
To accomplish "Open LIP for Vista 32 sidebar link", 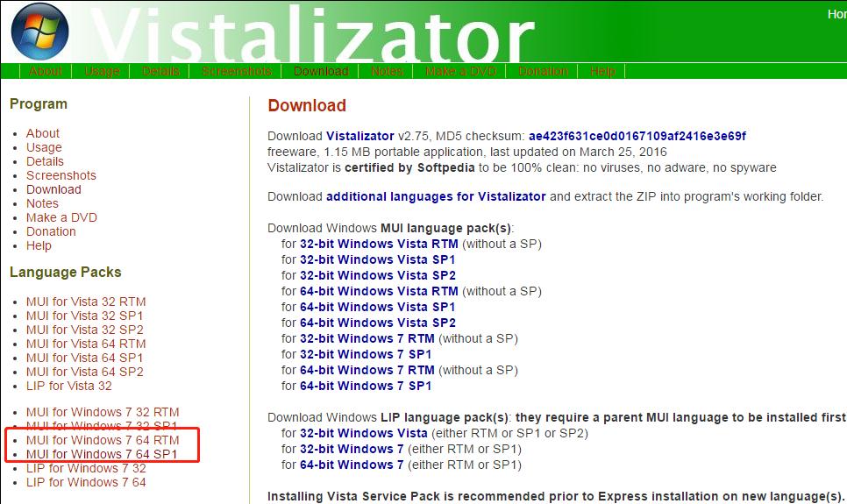I will tap(69, 387).
